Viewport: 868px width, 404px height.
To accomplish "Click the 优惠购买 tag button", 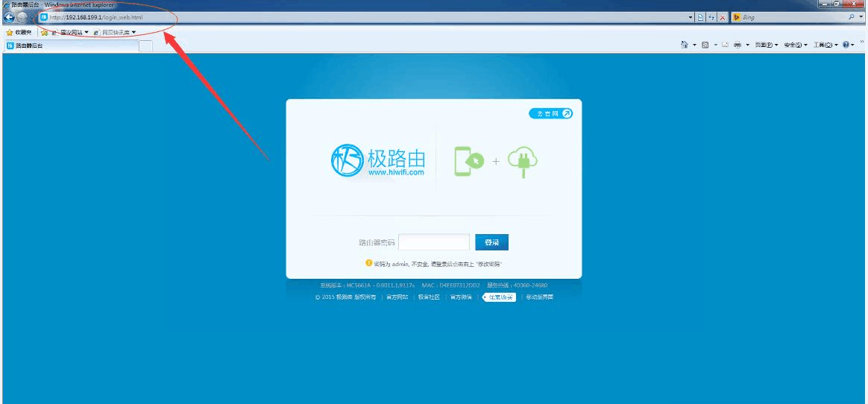I will tap(499, 297).
